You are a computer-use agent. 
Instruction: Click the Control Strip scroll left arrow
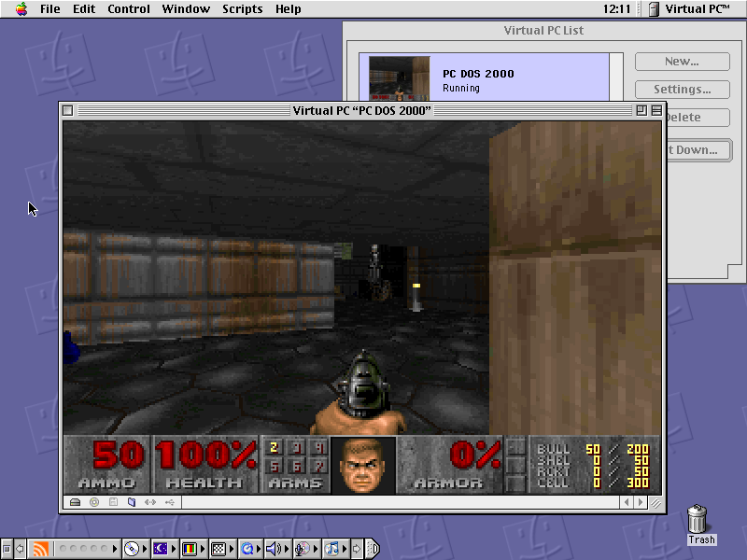(20, 549)
